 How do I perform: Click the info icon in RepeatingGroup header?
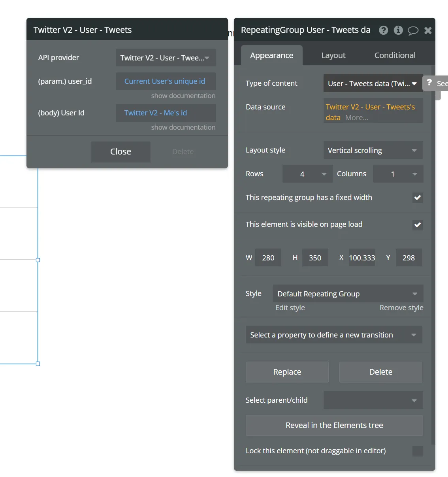pyautogui.click(x=398, y=30)
